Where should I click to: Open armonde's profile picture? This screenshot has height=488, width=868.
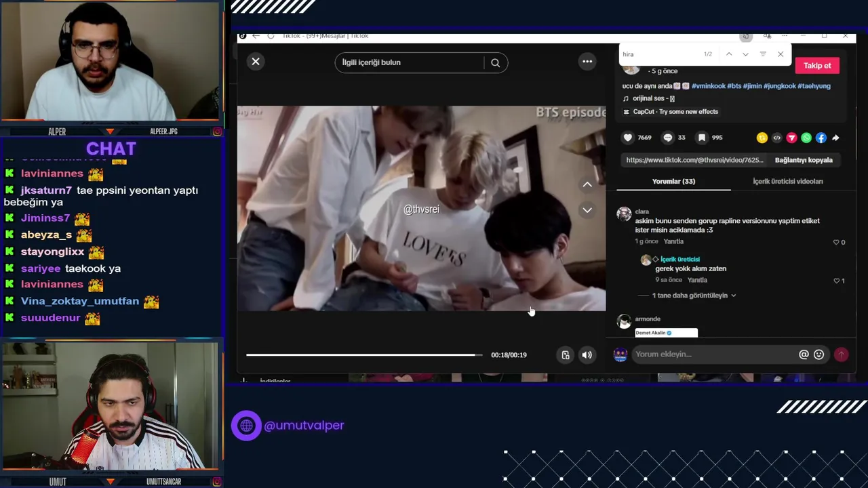624,322
